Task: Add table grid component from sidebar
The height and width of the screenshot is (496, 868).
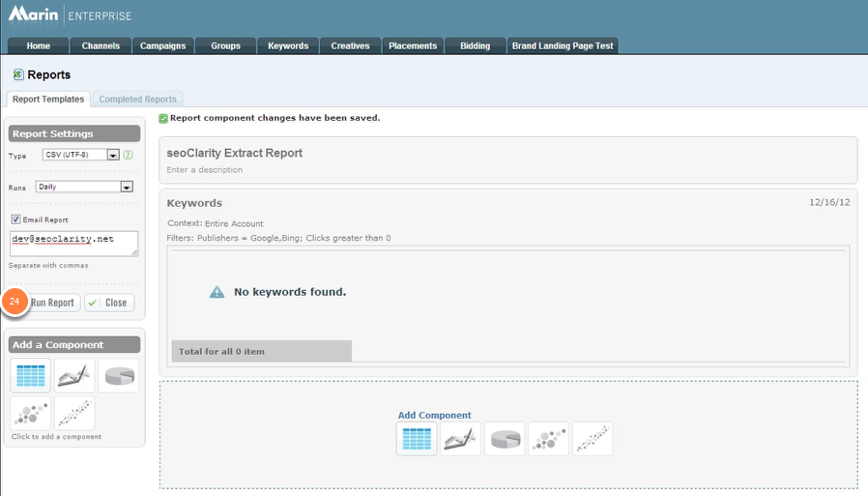Action: coord(30,375)
